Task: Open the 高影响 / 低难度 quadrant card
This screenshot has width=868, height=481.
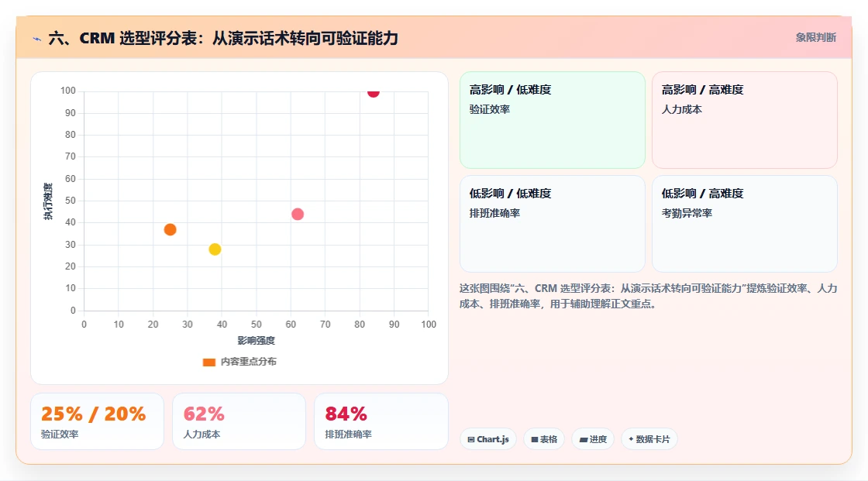Action: point(552,119)
